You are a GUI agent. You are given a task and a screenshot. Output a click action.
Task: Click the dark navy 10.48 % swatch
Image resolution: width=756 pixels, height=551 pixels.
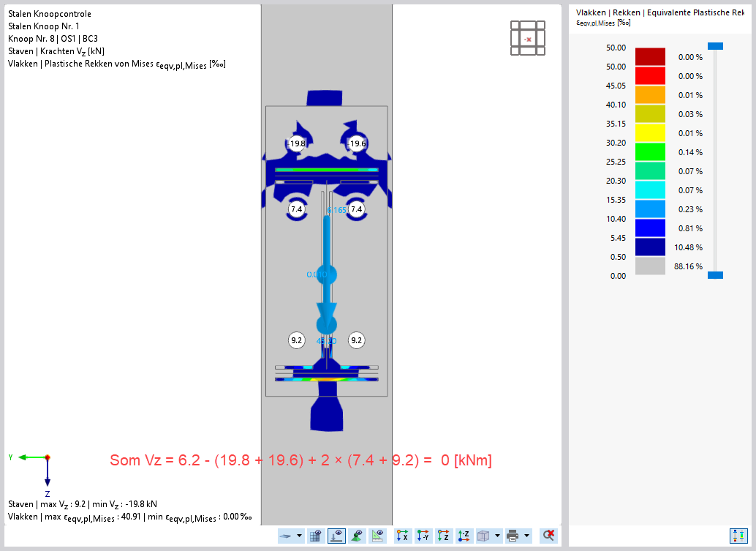coord(650,247)
